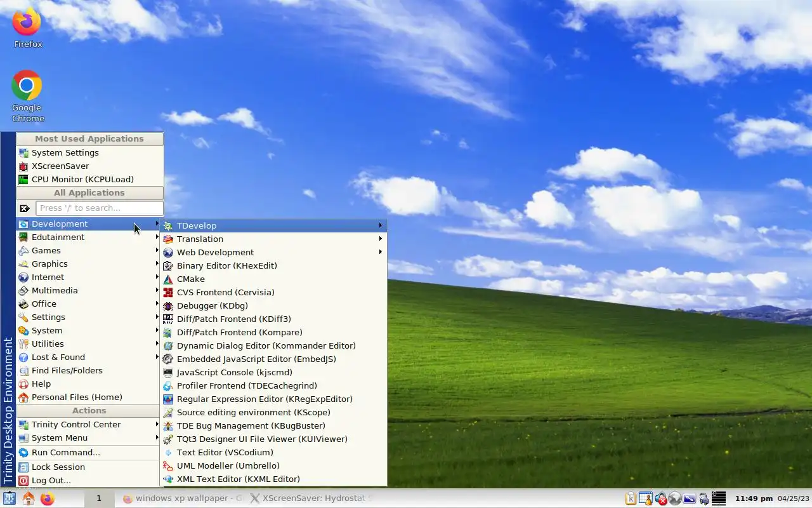The image size is (812, 508).
Task: Open Source editing environment (KScope)
Action: coord(273,412)
